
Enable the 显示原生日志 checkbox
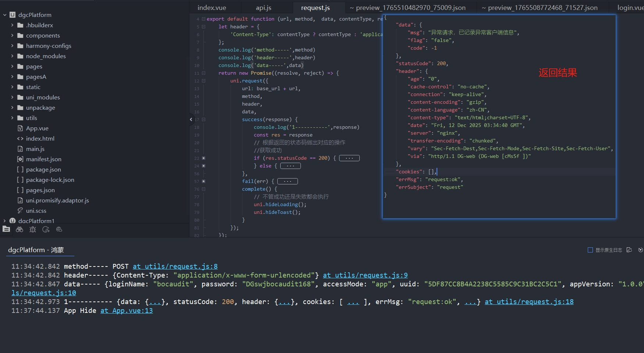(x=590, y=250)
